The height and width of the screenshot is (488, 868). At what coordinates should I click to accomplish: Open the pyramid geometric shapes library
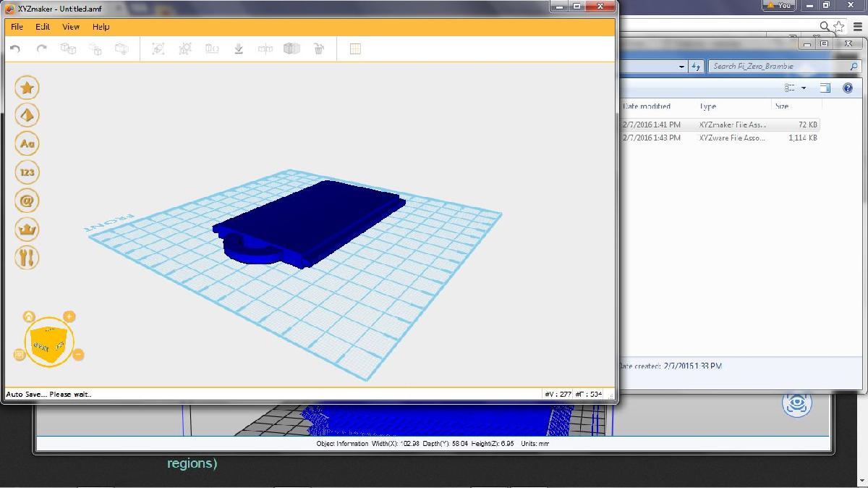[x=27, y=116]
